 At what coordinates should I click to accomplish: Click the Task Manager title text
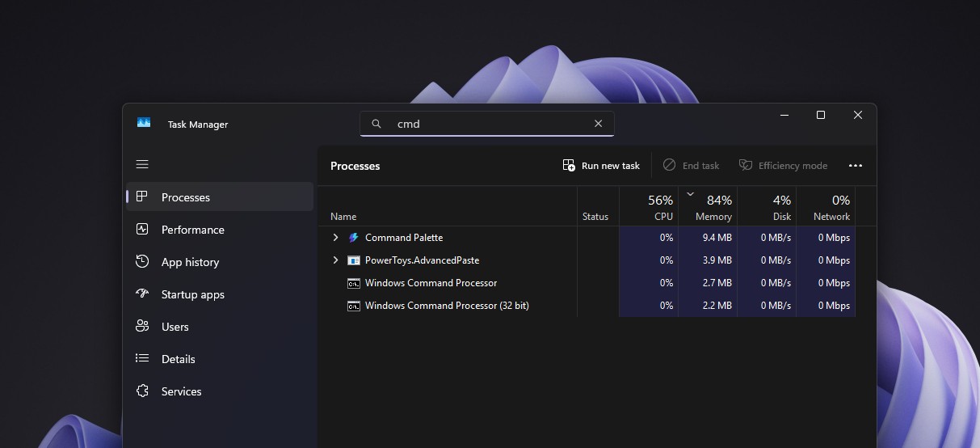[x=198, y=125]
